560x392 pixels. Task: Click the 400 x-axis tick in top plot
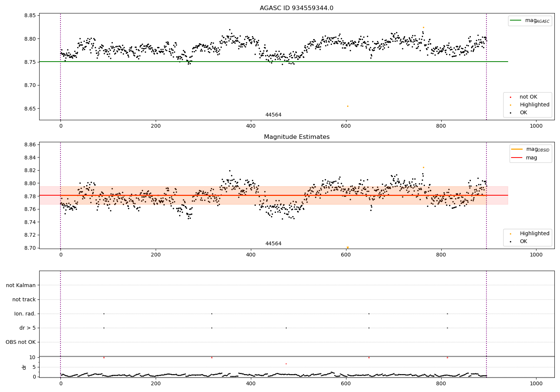pos(251,126)
